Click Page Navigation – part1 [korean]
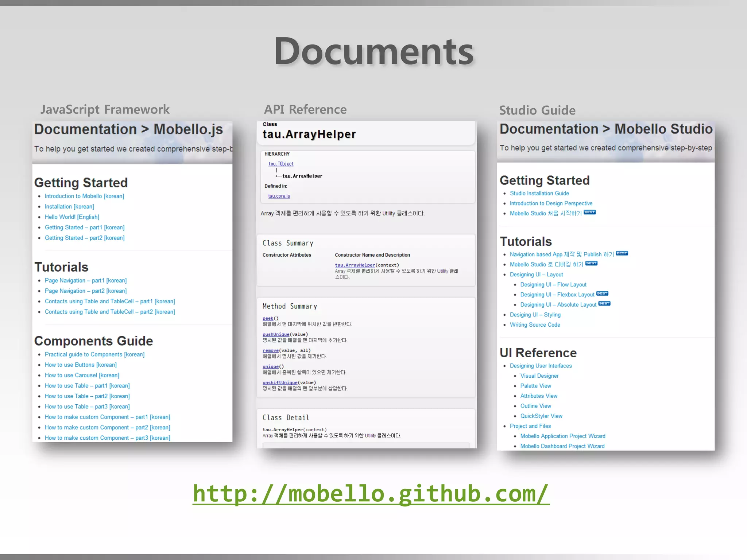 coord(85,280)
